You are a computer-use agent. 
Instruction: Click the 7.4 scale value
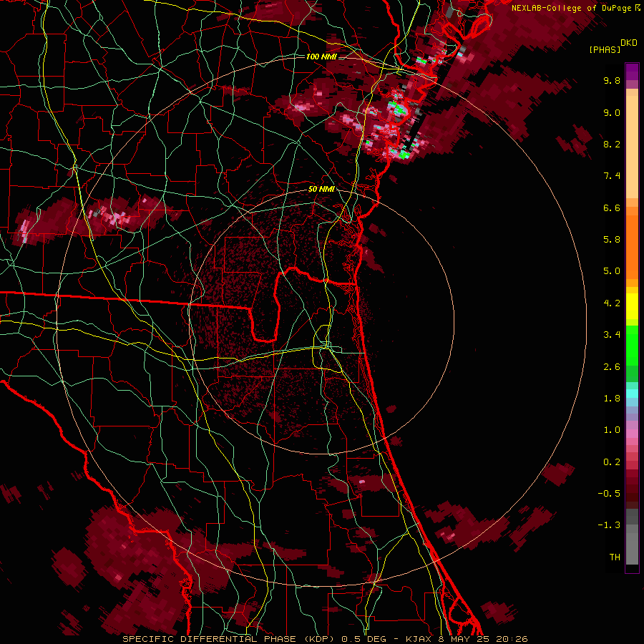coord(612,176)
